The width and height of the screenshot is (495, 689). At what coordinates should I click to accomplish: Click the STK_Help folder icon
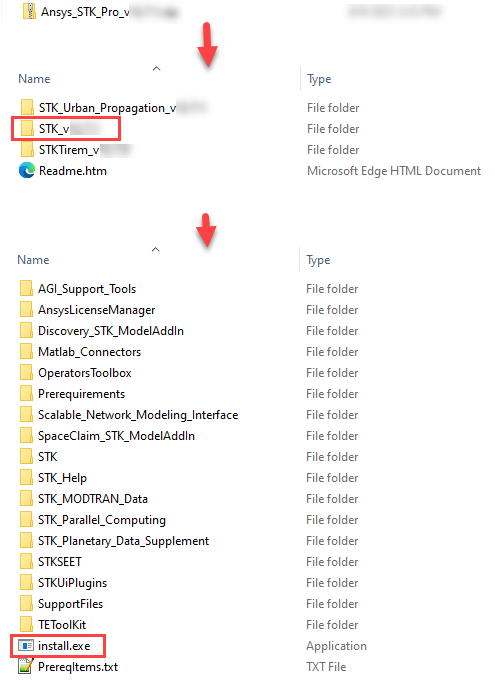26,478
